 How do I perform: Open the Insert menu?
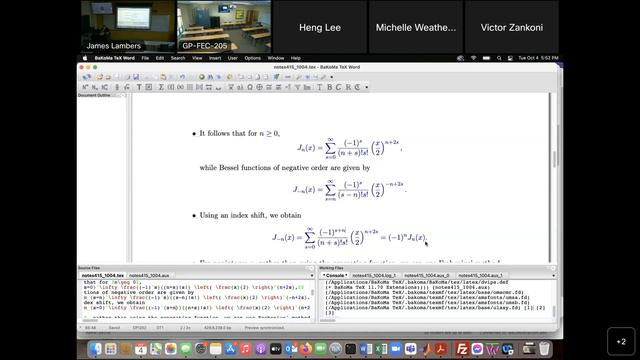[x=215, y=58]
